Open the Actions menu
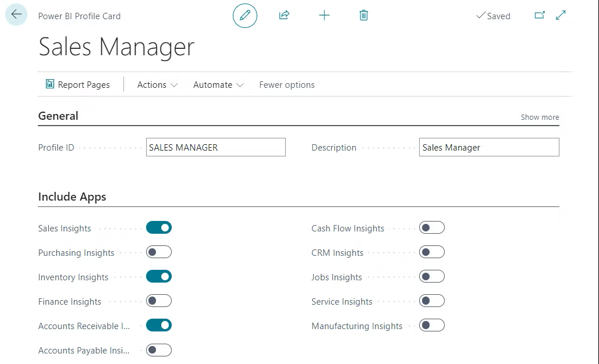The height and width of the screenshot is (364, 599). pyautogui.click(x=157, y=85)
